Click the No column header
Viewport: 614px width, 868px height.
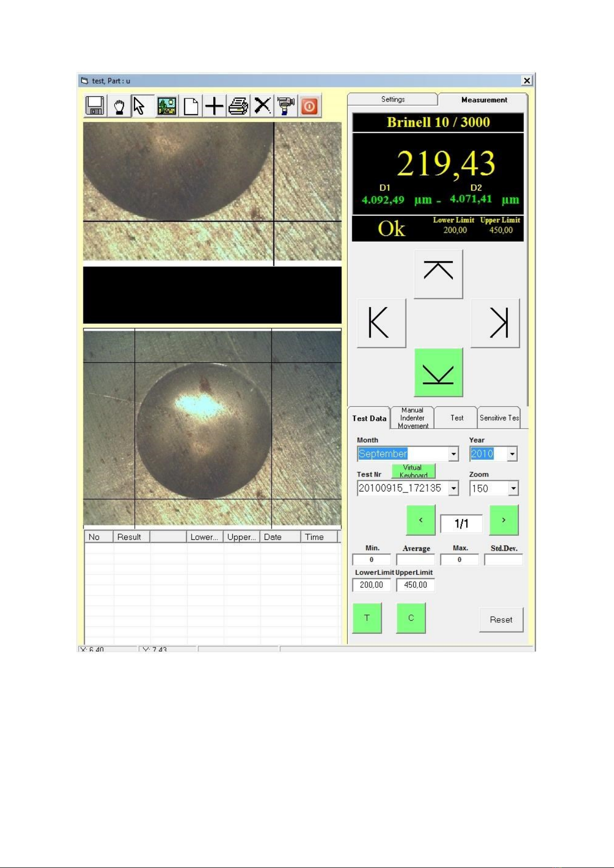[99, 537]
